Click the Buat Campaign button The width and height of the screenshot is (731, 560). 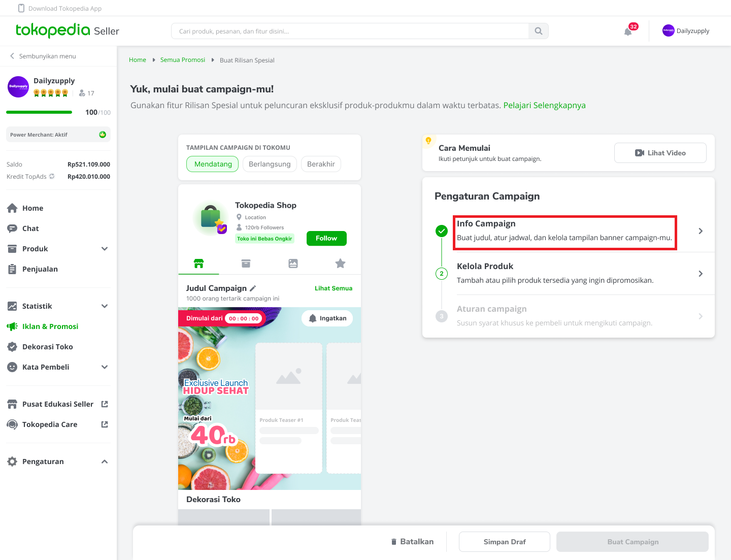pyautogui.click(x=633, y=542)
